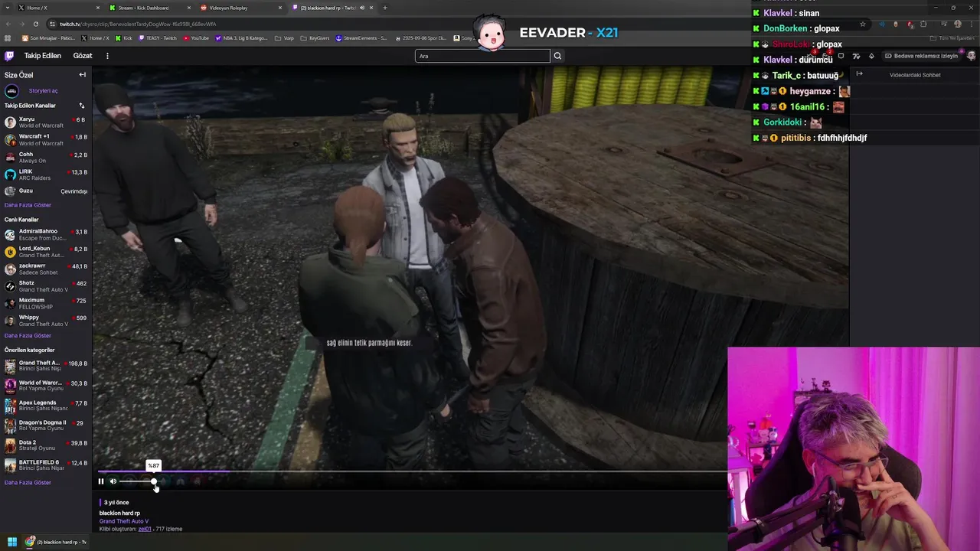Open Windows Start menu
Screen dimensions: 980x551
tap(11, 542)
